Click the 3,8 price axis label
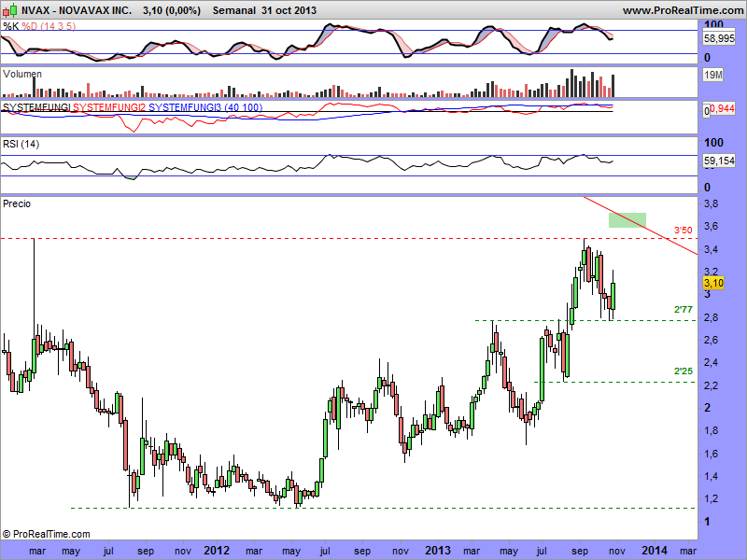This screenshot has height=560, width=747. [x=711, y=203]
